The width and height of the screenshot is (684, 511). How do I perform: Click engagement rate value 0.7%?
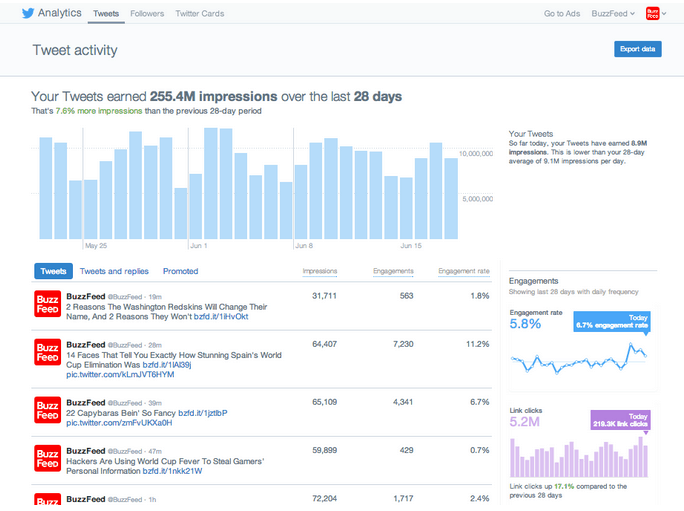(479, 450)
